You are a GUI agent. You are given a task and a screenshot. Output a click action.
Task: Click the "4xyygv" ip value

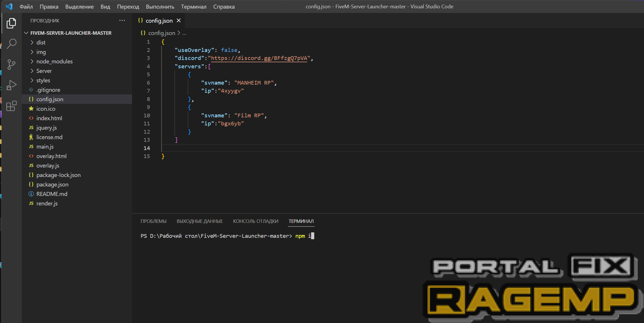(231, 91)
